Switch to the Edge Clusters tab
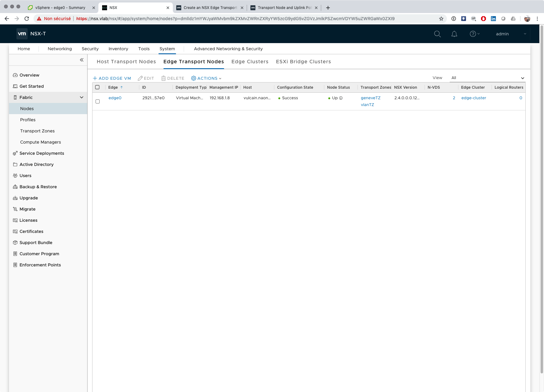 pyautogui.click(x=250, y=61)
